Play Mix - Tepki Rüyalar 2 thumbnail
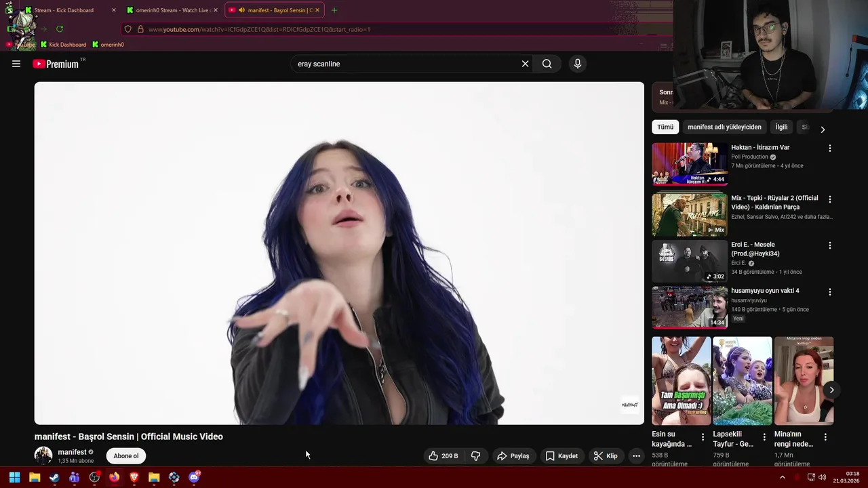The height and width of the screenshot is (488, 868). coord(690,215)
